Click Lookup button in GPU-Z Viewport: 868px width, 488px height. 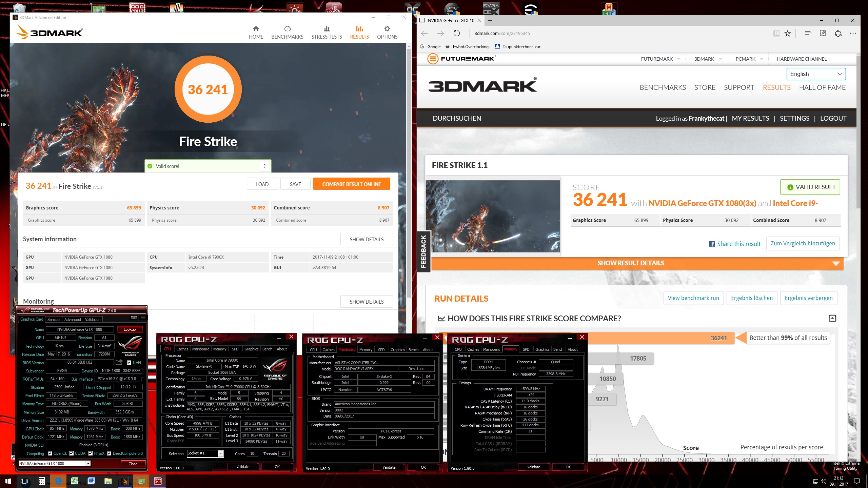tap(130, 329)
